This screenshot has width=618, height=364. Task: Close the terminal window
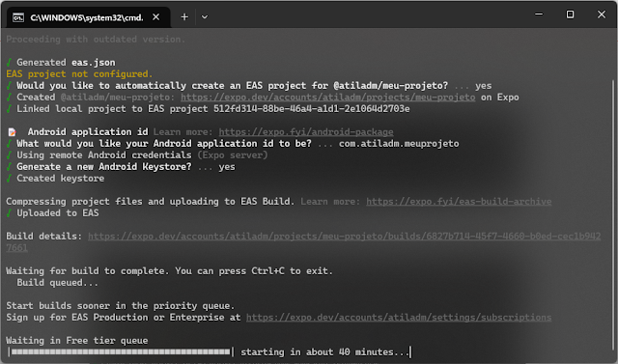602,14
